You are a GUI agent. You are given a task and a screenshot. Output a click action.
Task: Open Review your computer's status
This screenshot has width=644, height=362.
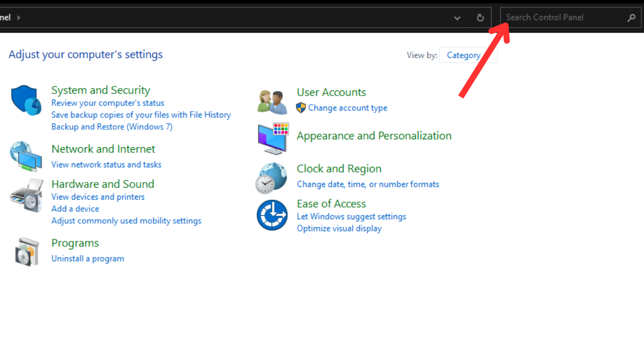point(108,103)
